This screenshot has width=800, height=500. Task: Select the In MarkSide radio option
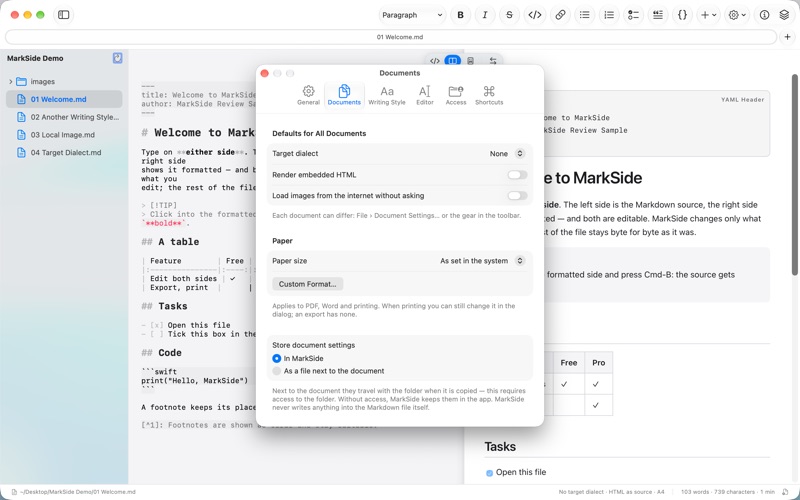point(277,358)
